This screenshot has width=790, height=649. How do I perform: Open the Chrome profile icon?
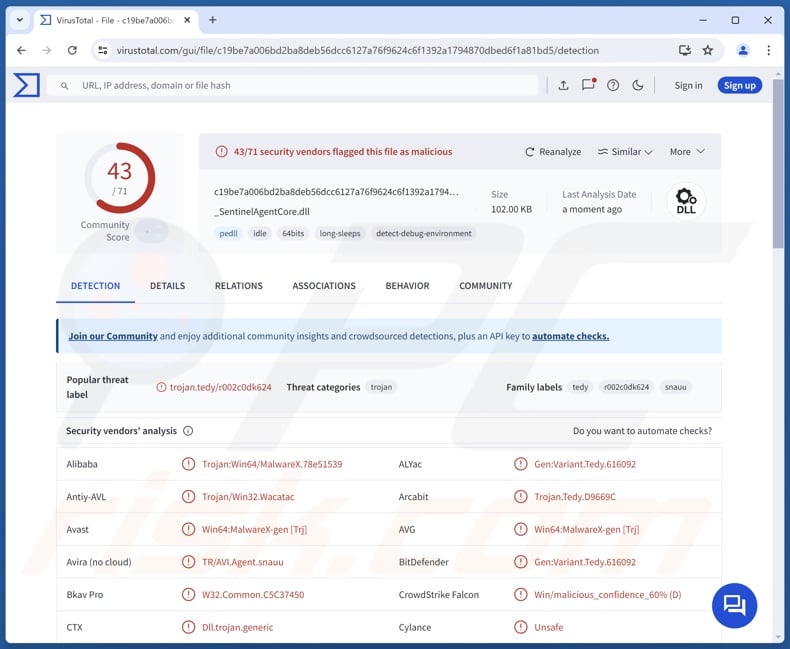pos(743,50)
